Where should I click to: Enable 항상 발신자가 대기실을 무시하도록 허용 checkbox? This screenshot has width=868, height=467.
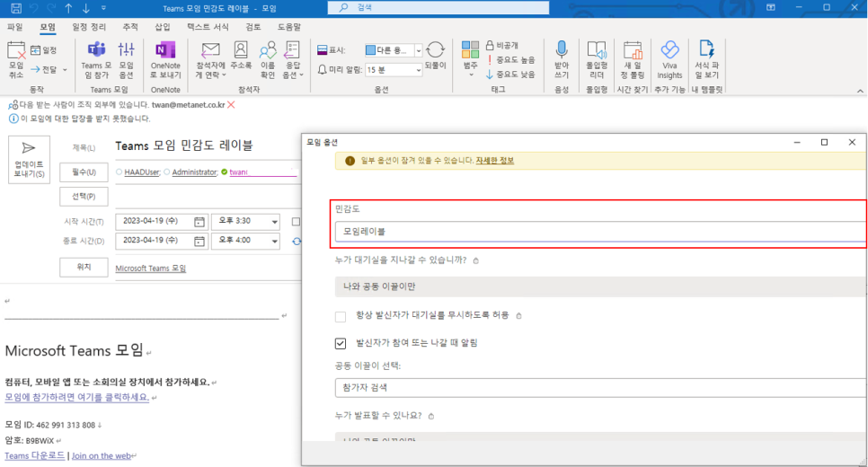point(341,316)
